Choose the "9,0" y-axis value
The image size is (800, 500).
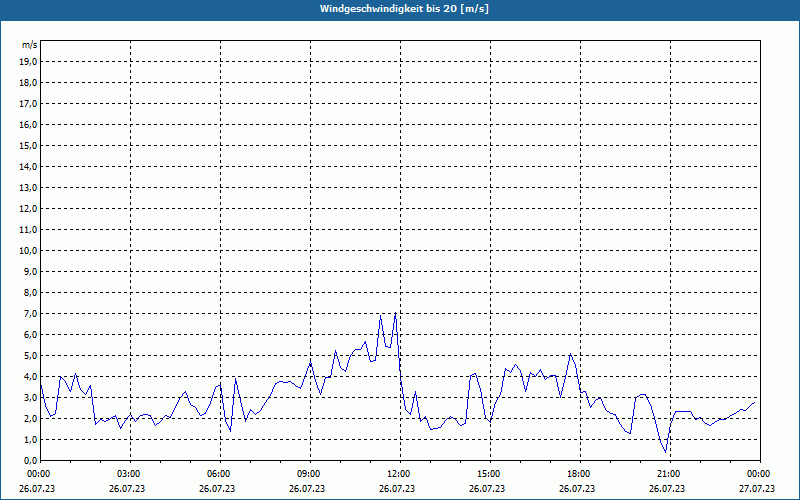[30, 271]
